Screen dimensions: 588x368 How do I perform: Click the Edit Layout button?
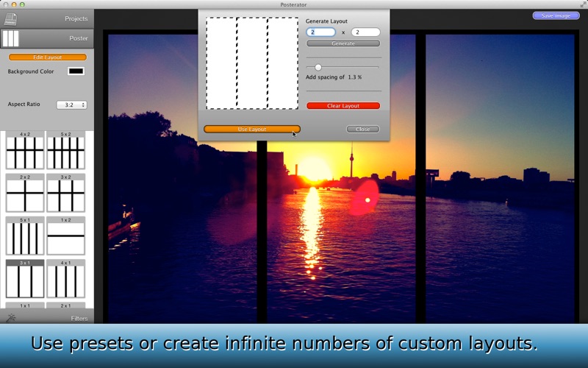[x=48, y=57]
